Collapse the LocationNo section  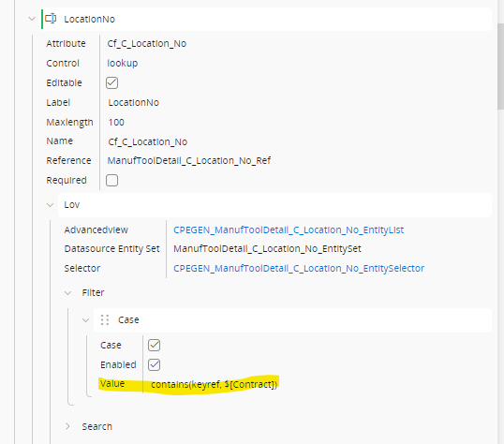point(32,19)
